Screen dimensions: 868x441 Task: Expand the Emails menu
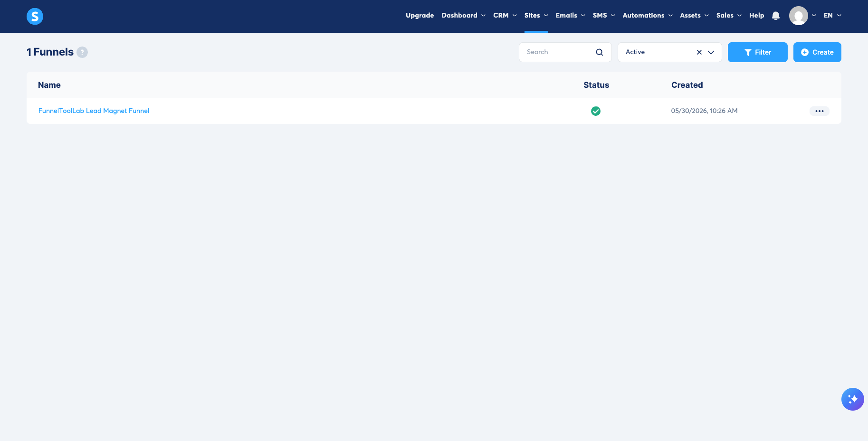click(570, 15)
